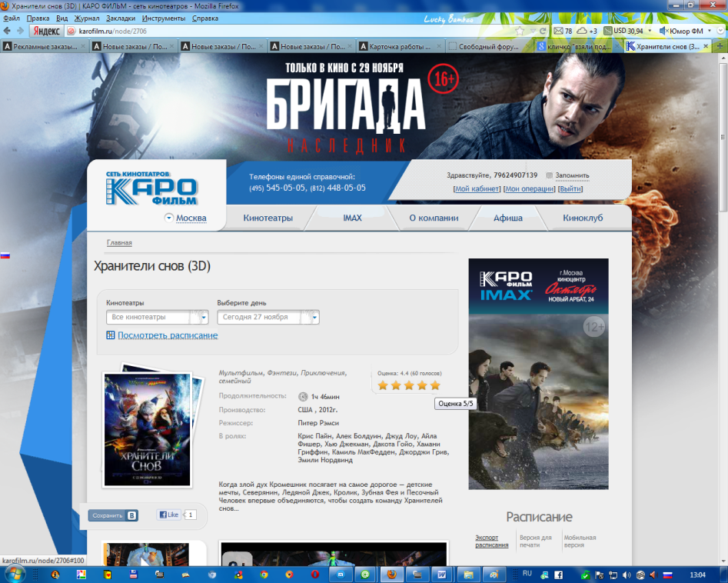The width and height of the screenshot is (728, 583).
Task: Click the Word icon in the taskbar
Action: point(441,575)
